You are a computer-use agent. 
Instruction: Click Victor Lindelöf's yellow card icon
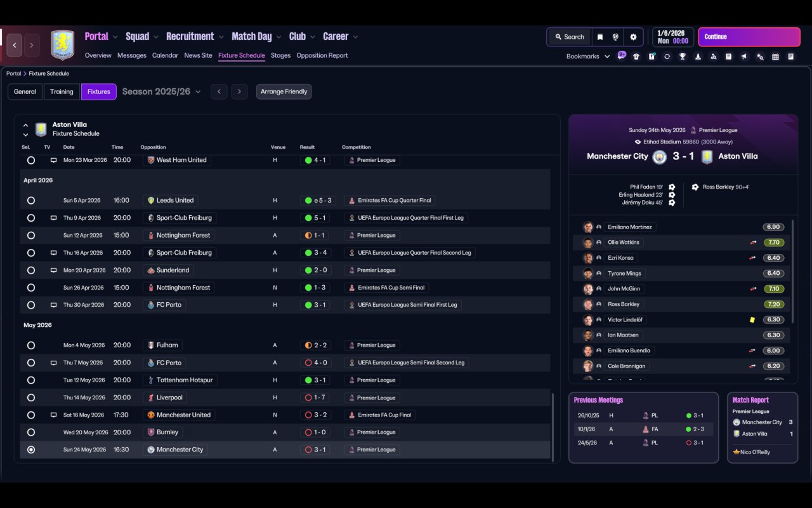(752, 320)
